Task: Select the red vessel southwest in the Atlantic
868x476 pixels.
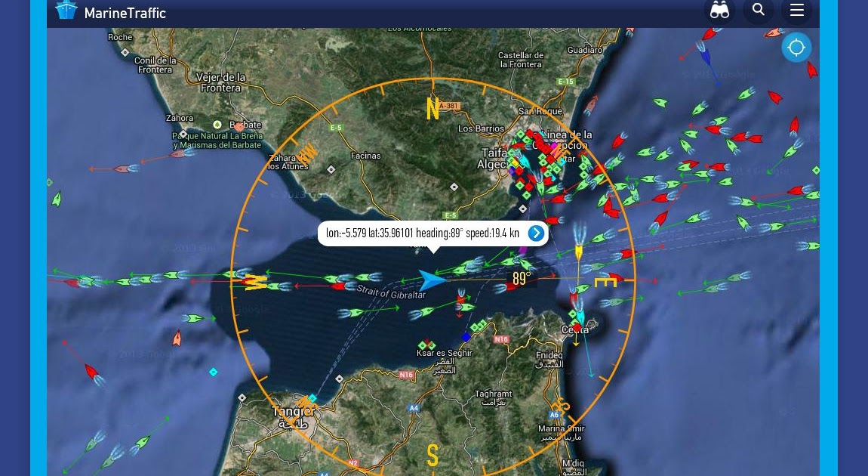Action: [91, 371]
